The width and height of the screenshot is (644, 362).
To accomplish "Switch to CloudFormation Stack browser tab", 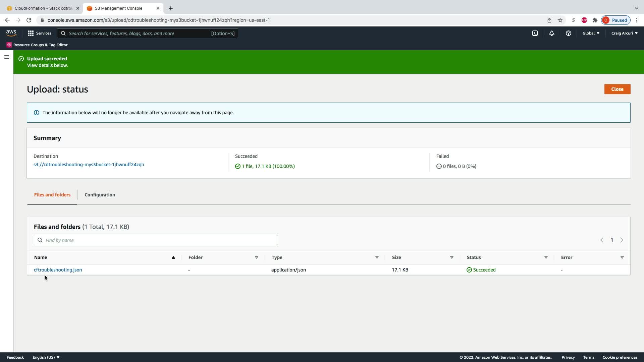I will pyautogui.click(x=43, y=8).
